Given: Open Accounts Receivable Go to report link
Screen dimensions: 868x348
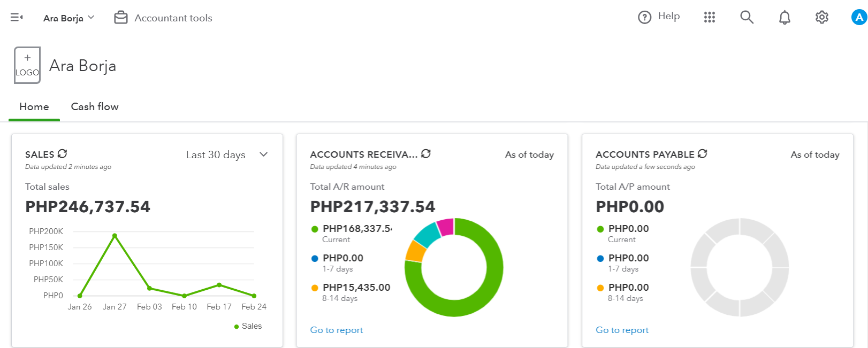Looking at the screenshot, I should [x=337, y=330].
